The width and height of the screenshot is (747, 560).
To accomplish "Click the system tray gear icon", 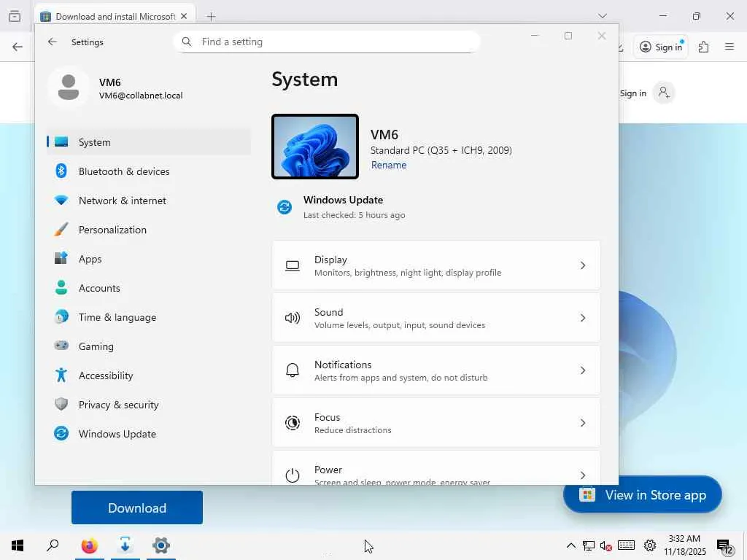I will 650,545.
